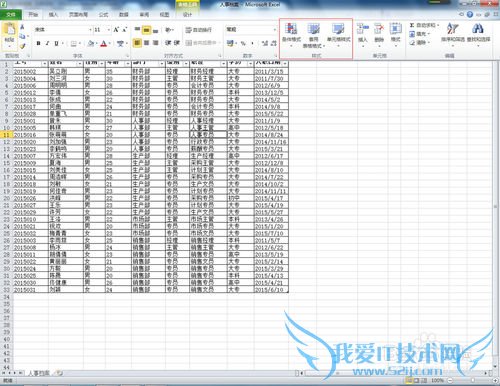Expand the Fill Color arrow

[x=96, y=44]
